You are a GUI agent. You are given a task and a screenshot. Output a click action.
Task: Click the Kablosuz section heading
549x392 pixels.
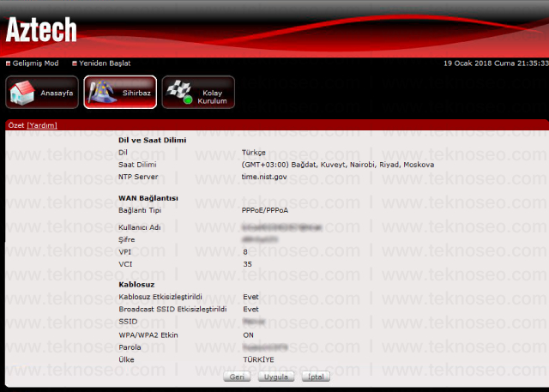click(x=136, y=285)
